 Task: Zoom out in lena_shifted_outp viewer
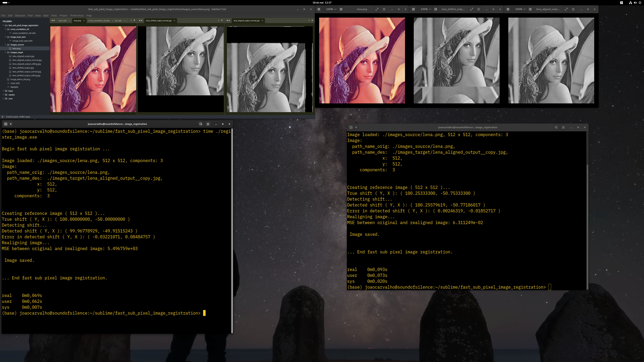pyautogui.click(x=413, y=9)
